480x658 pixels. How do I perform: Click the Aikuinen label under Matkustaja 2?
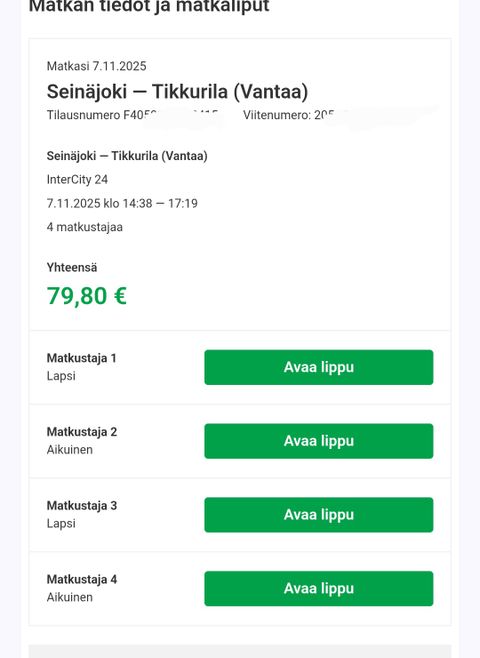click(x=70, y=450)
